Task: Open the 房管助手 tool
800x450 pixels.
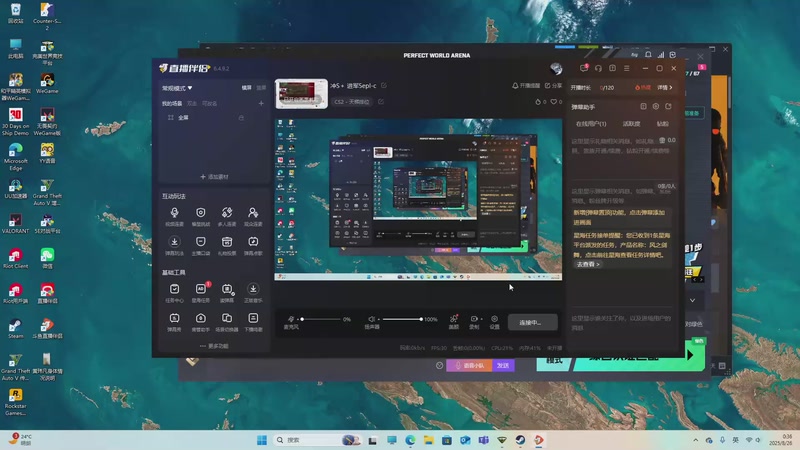Action: click(201, 322)
